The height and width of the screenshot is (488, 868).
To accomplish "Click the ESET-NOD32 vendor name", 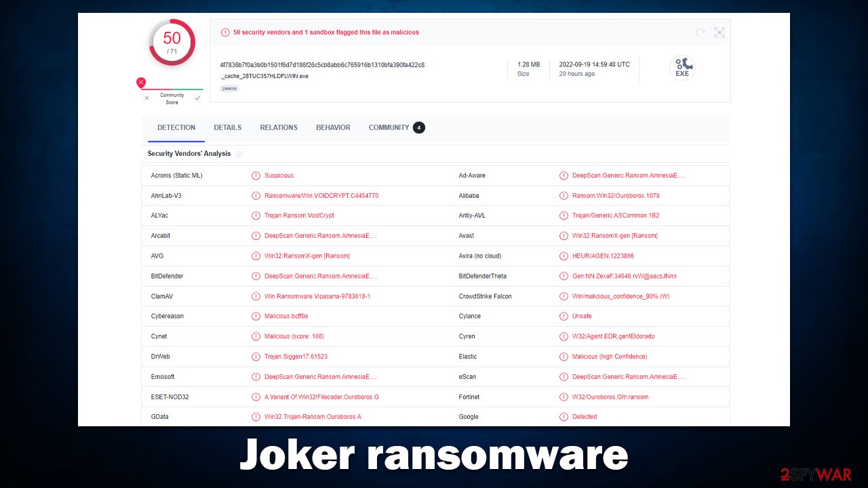I will [170, 397].
